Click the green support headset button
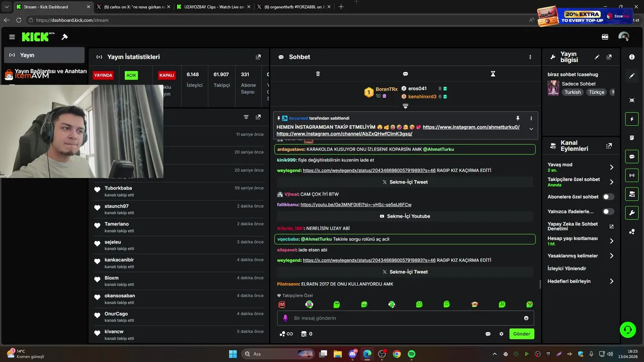644x362 pixels. (x=628, y=330)
